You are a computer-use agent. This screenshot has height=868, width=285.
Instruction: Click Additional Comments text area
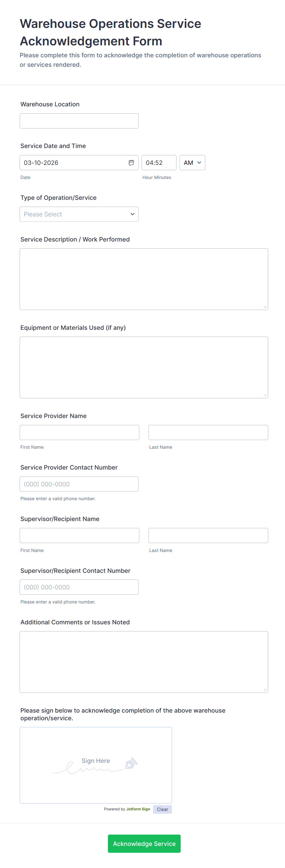click(144, 662)
